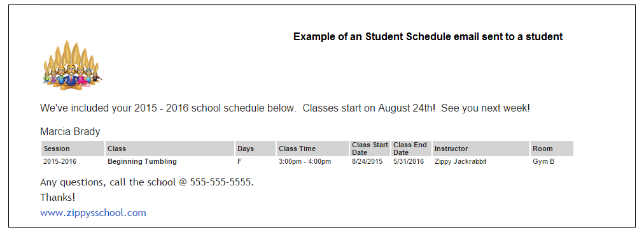Click the Instructor column header
Image resolution: width=644 pixels, height=232 pixels.
[481, 149]
